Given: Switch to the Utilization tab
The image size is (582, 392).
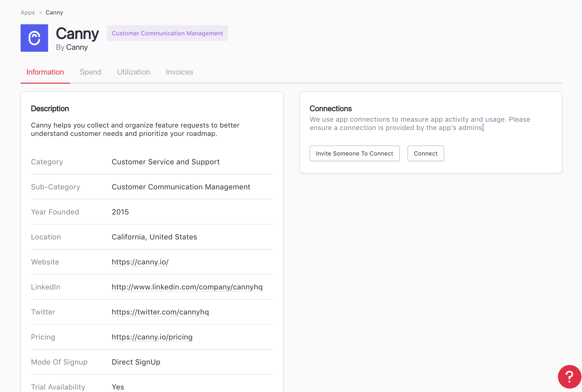Looking at the screenshot, I should click(x=133, y=72).
